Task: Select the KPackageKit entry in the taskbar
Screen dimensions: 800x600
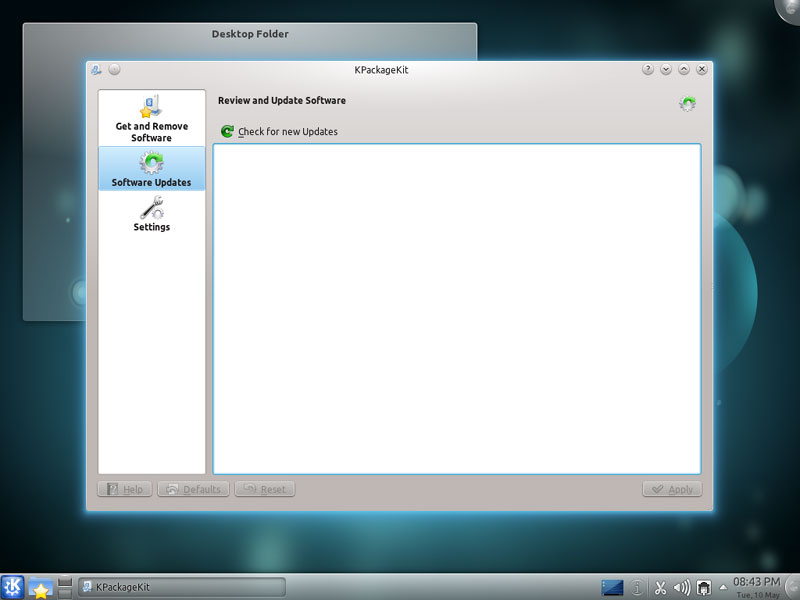Action: point(181,587)
